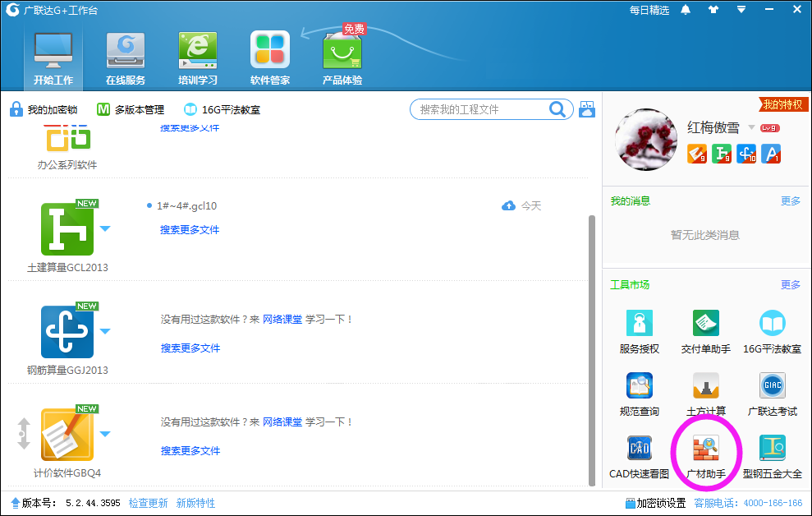Click 检查更新 in status bar
Screen dimensions: 812x516
coord(148,503)
